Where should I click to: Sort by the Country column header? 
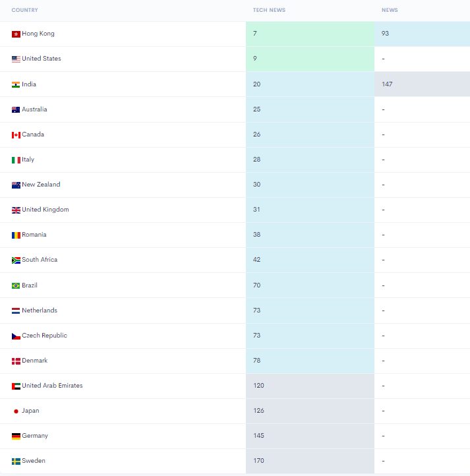click(25, 10)
